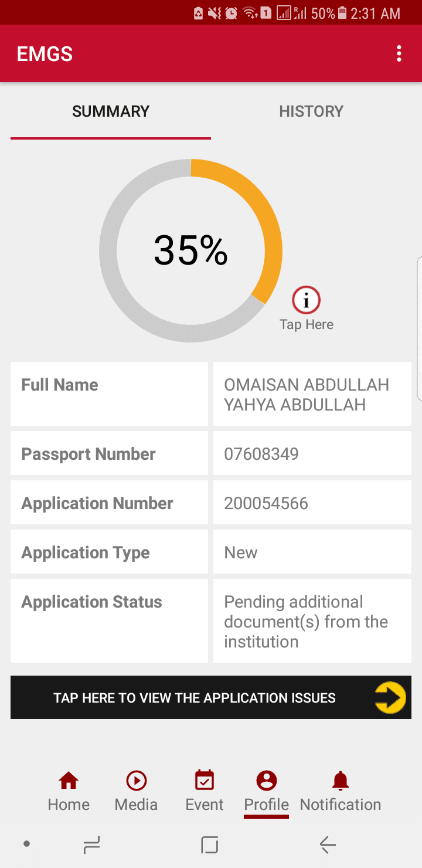Switch to the SUMMARY tab
This screenshot has height=868, width=422.
111,111
